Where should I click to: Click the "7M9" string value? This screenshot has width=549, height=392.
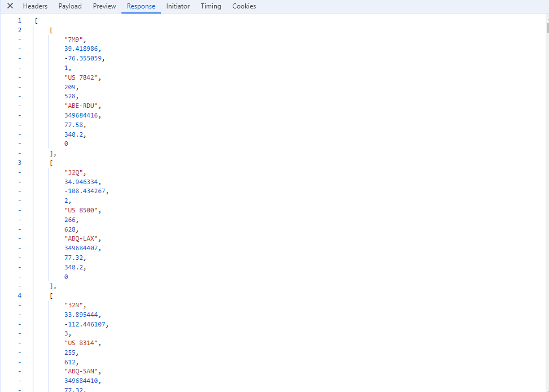click(x=75, y=40)
